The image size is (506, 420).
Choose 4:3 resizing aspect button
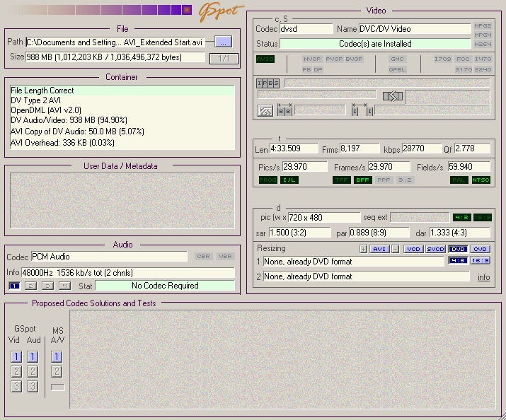(x=458, y=260)
